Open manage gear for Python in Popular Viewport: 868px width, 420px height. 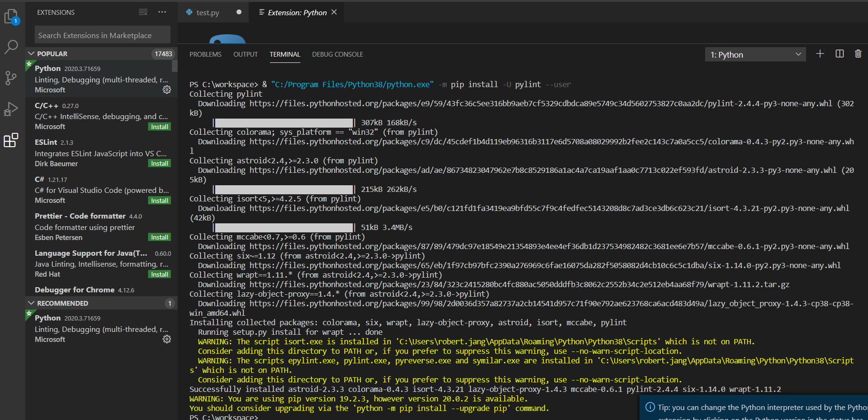pos(167,90)
